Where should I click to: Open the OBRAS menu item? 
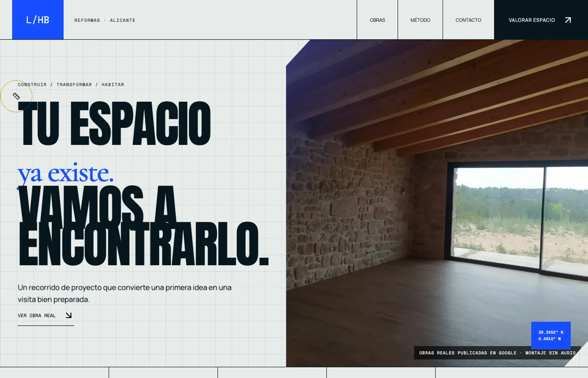point(377,20)
